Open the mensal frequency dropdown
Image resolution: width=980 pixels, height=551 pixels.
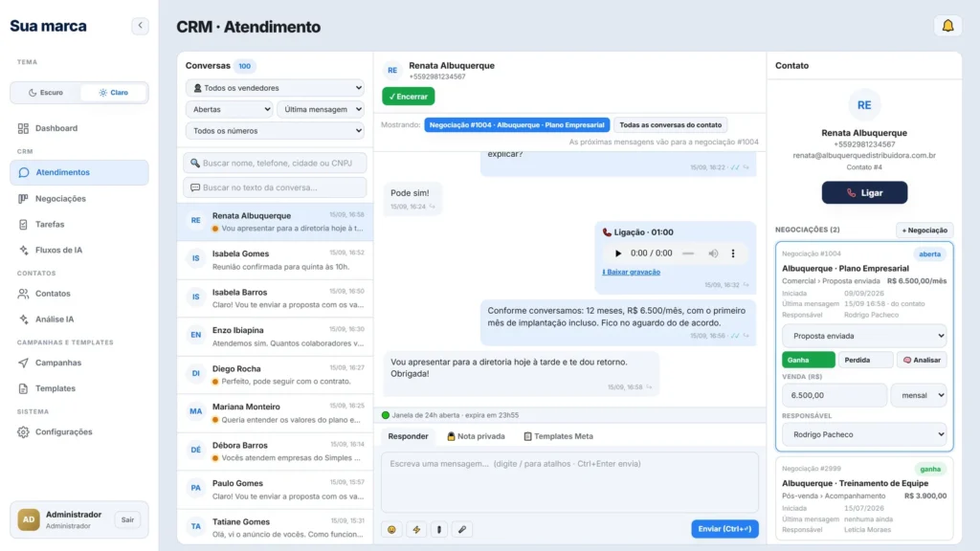pyautogui.click(x=919, y=395)
